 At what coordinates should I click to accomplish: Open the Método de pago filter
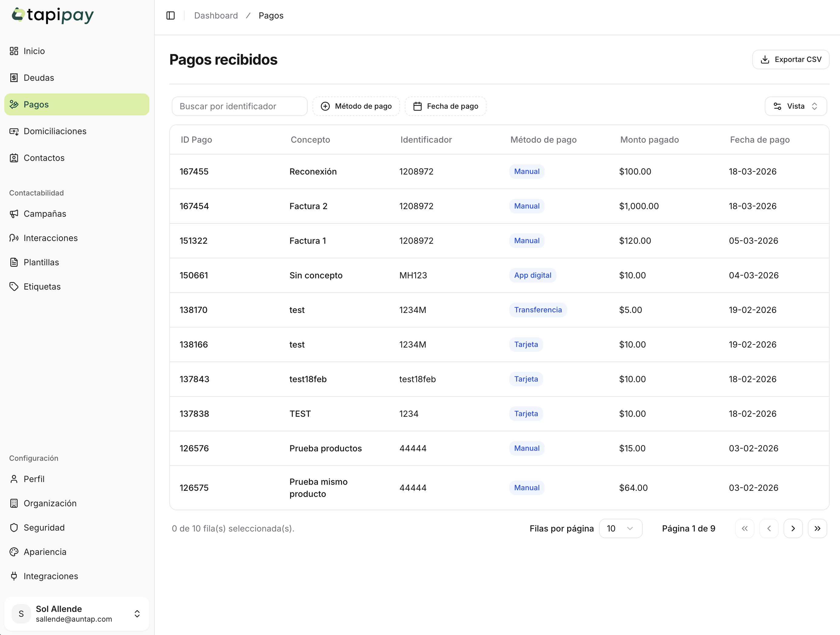tap(356, 106)
